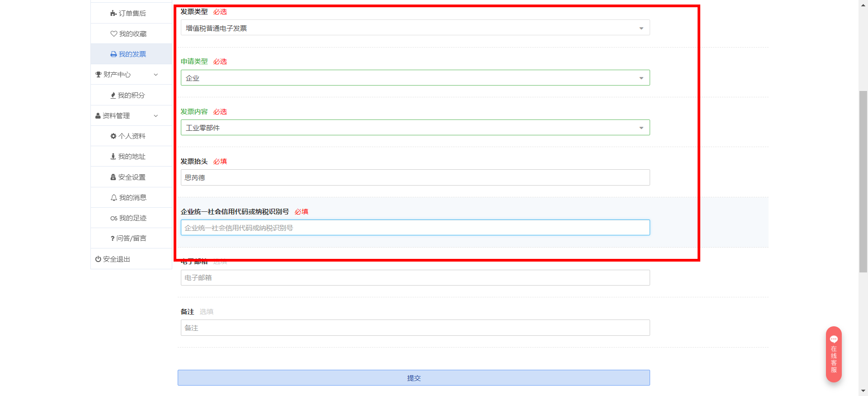This screenshot has height=396, width=868.
Task: Focus the 企业统一社会信用代码或纳税识别号 input field
Action: click(415, 228)
